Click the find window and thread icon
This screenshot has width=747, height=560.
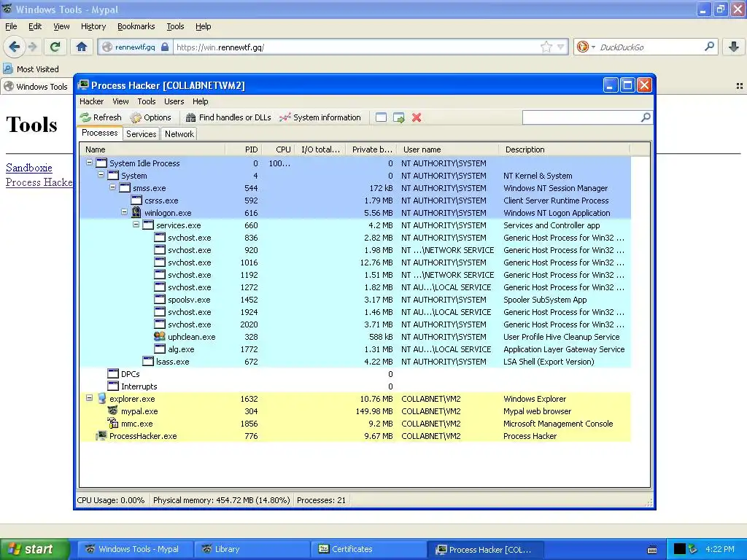(399, 117)
